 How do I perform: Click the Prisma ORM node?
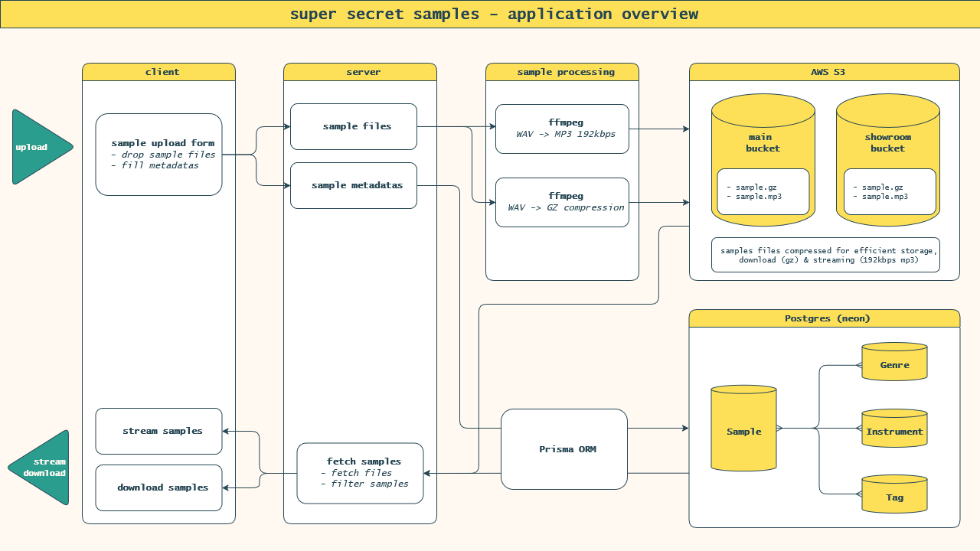[x=564, y=449]
